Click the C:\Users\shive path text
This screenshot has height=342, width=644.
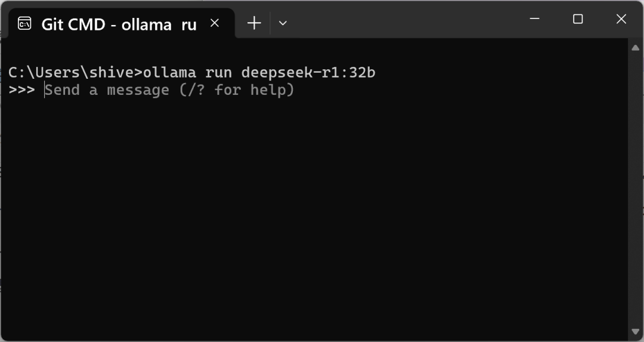click(x=73, y=72)
